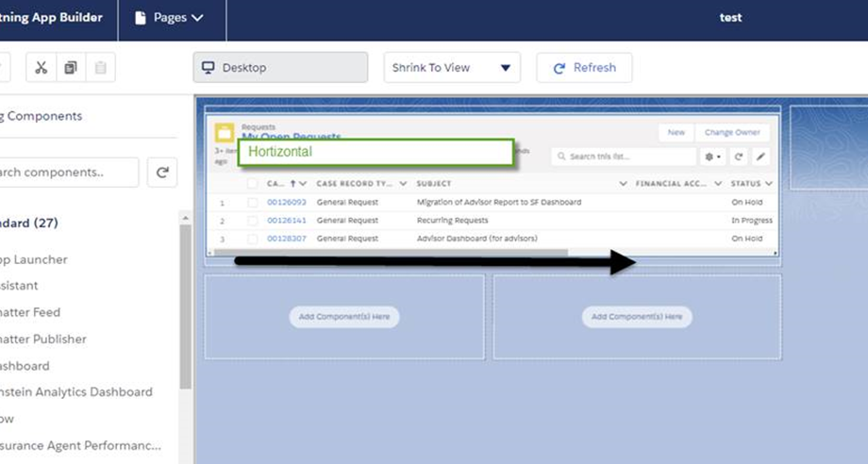
Task: Click the list view horizontal scrollbar
Action: point(391,253)
